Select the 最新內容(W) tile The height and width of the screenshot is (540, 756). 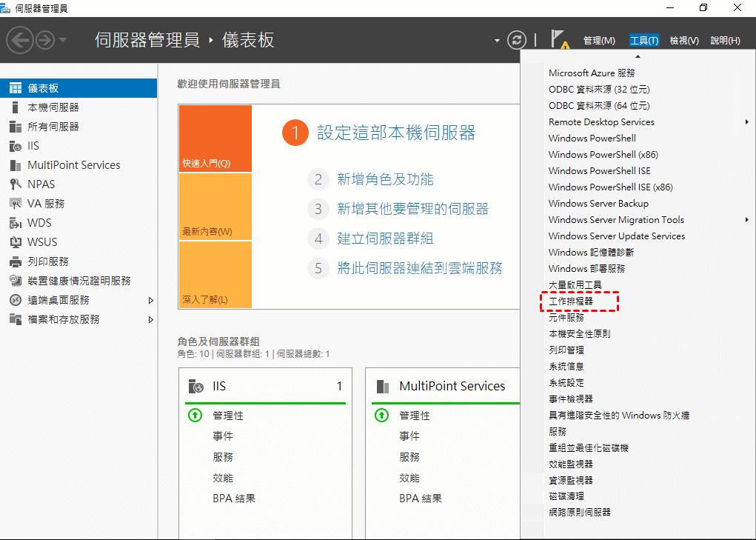click(215, 207)
